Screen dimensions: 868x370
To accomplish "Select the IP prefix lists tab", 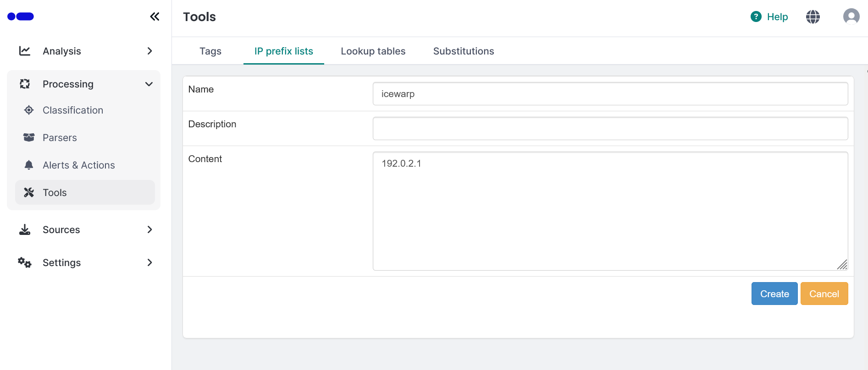I will click(x=284, y=51).
